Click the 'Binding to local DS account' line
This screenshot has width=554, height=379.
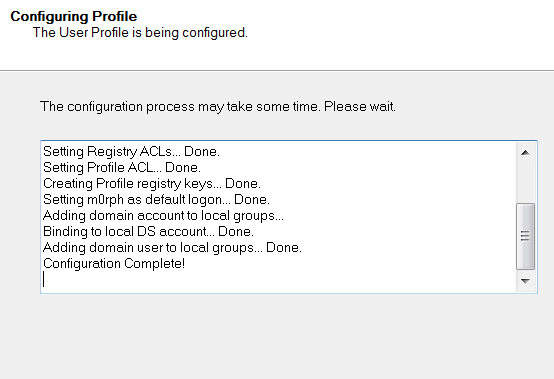148,231
